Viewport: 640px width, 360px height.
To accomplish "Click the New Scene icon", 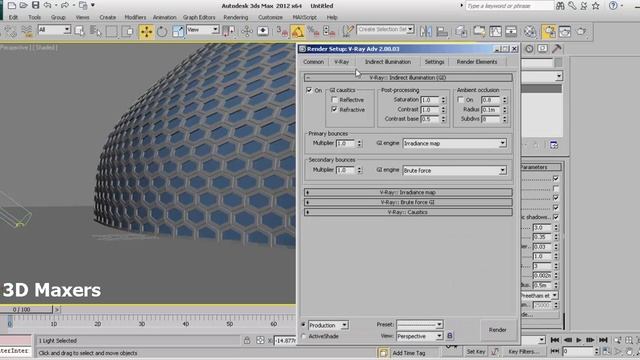I will coord(12,6).
